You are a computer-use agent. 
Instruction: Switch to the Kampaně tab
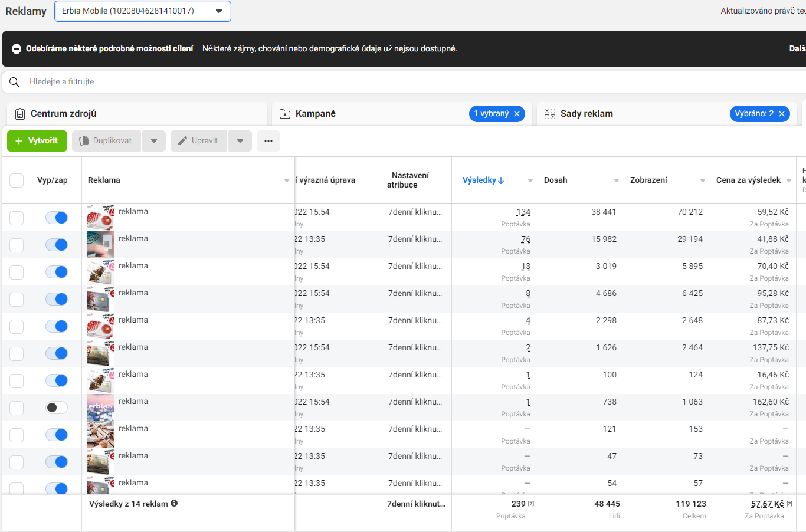pos(316,114)
